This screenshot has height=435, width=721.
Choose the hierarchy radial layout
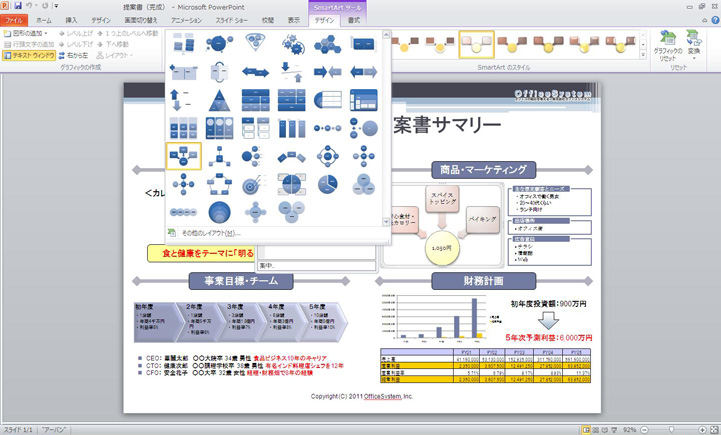coord(219,156)
